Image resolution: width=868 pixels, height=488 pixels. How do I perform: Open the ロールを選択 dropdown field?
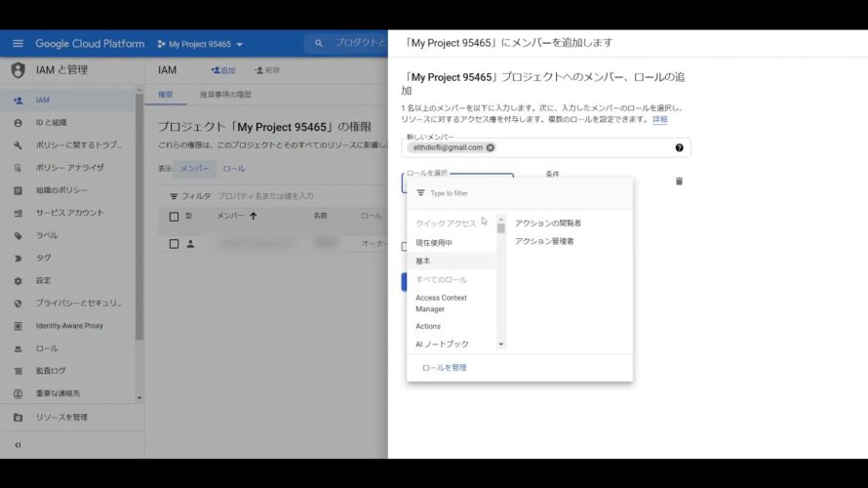(457, 183)
